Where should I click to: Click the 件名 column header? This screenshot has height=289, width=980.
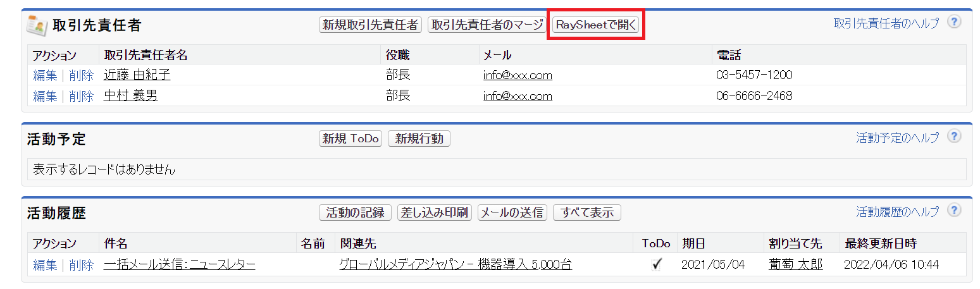[116, 243]
